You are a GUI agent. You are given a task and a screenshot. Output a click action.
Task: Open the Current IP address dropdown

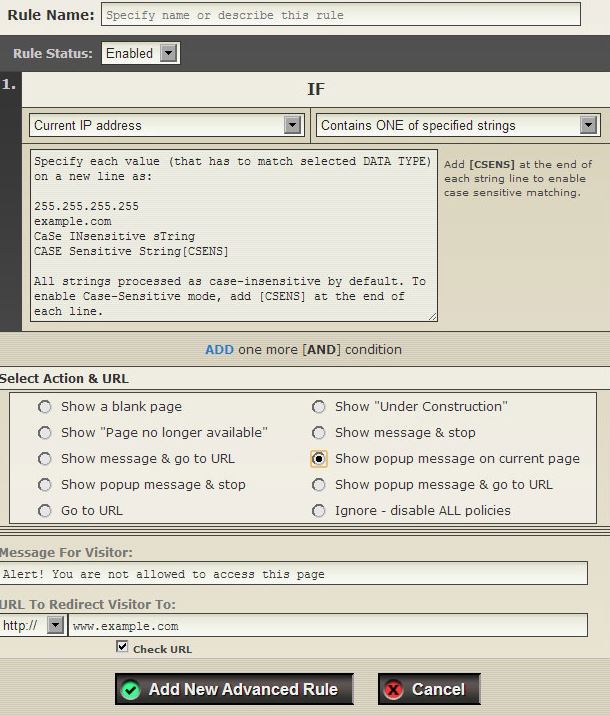coord(166,125)
